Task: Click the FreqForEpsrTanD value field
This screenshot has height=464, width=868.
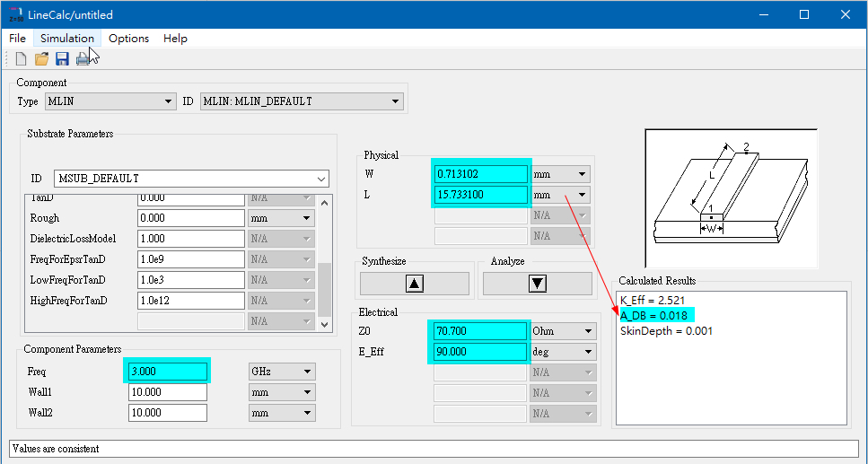Action: click(191, 259)
